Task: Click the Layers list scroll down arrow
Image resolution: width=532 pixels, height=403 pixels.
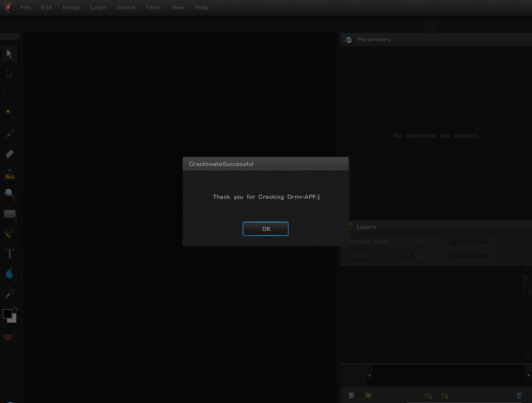Action: (x=528, y=358)
